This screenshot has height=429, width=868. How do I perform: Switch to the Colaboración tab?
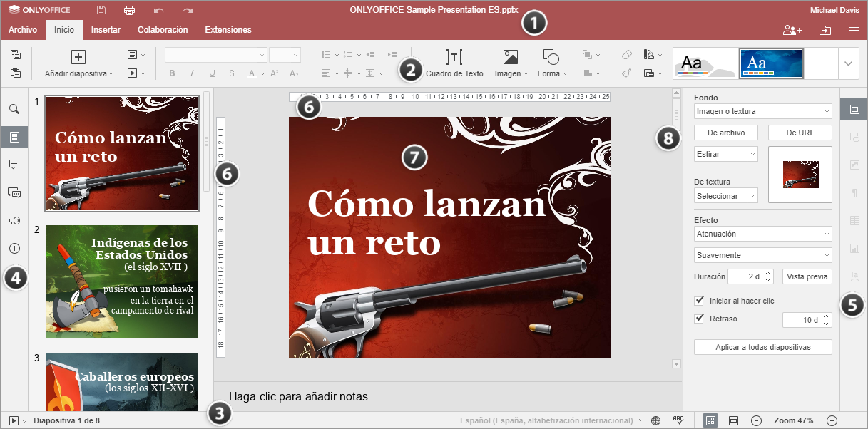click(163, 30)
